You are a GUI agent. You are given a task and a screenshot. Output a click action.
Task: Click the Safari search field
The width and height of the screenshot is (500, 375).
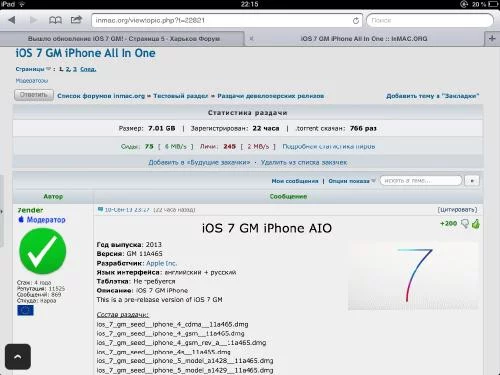430,20
